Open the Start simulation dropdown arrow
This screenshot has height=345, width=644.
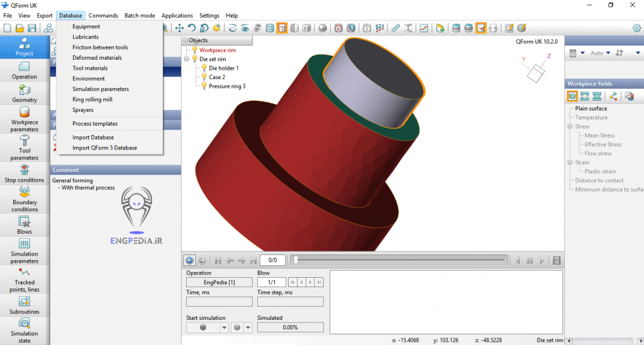click(x=224, y=327)
